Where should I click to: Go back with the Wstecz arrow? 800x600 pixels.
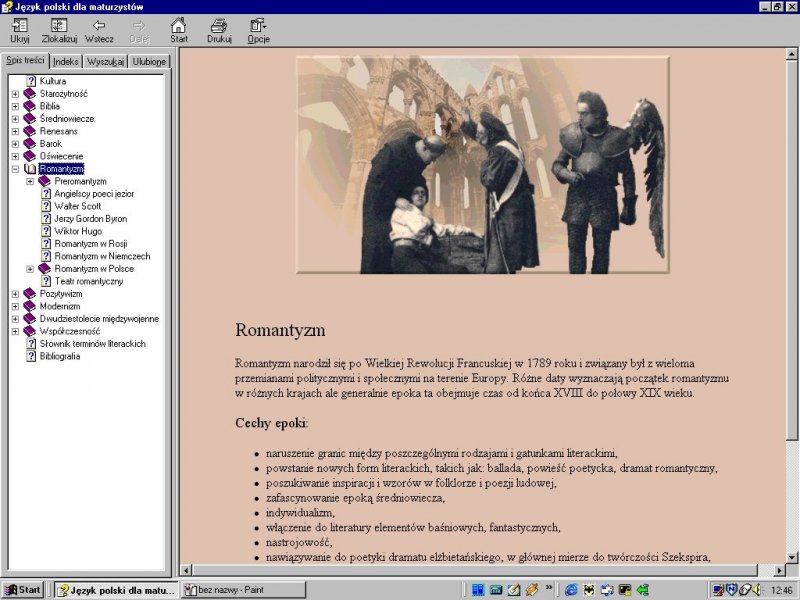[99, 25]
